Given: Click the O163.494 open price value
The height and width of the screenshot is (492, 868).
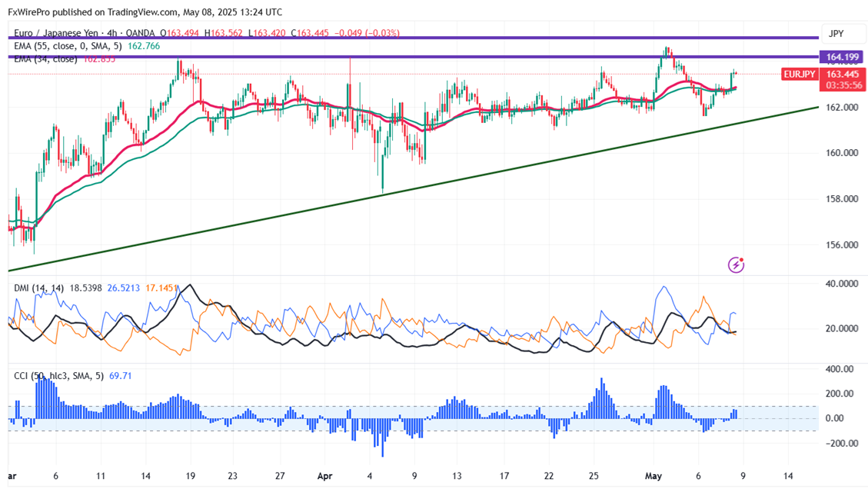Looking at the screenshot, I should click(x=179, y=33).
